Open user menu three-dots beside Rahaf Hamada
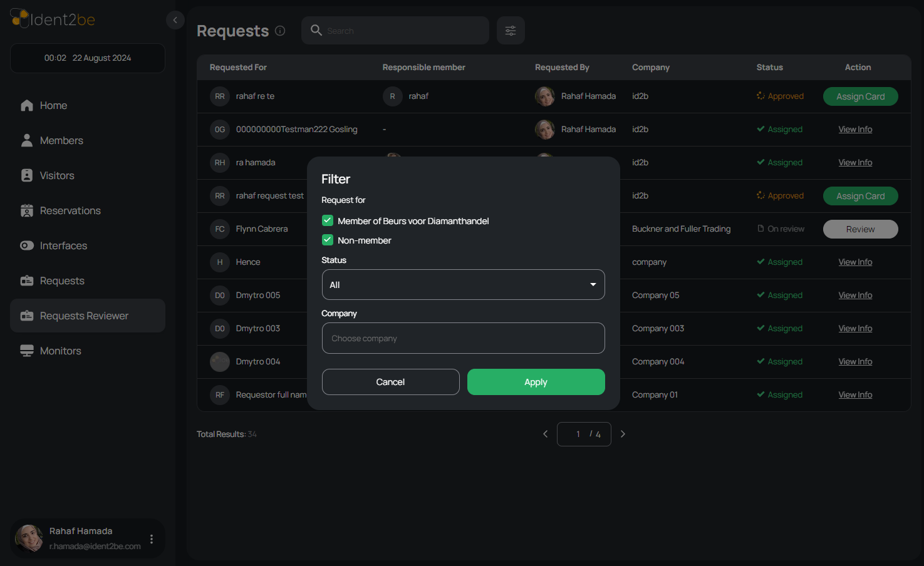This screenshot has width=924, height=566. tap(152, 538)
